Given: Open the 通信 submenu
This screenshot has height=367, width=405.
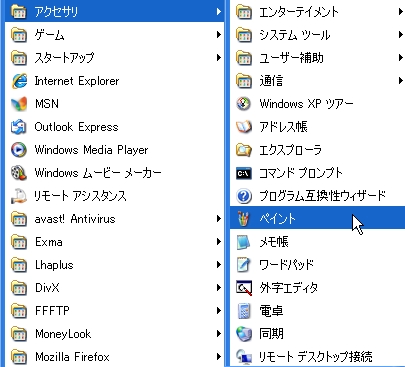Looking at the screenshot, I should tap(317, 81).
